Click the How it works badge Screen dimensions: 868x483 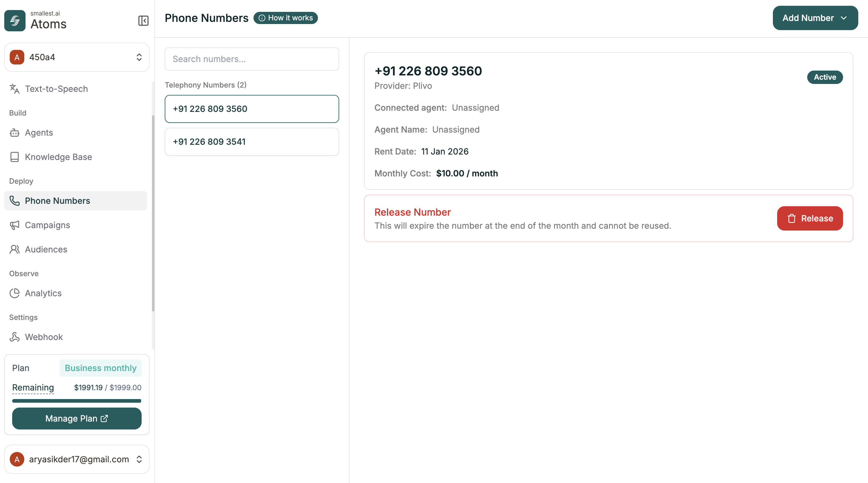tap(285, 18)
